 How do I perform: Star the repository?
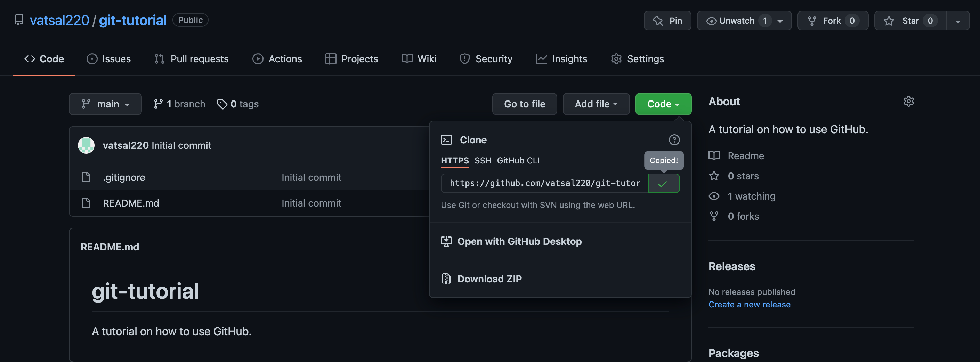click(x=910, y=21)
